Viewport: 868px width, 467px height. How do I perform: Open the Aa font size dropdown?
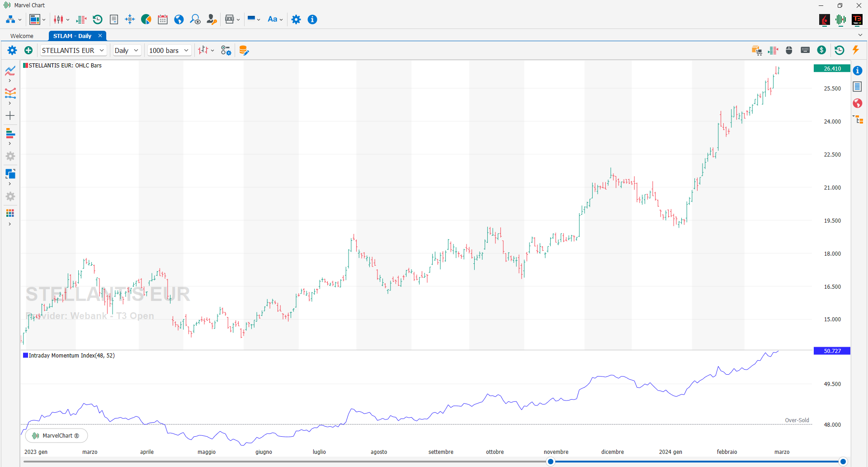click(275, 19)
